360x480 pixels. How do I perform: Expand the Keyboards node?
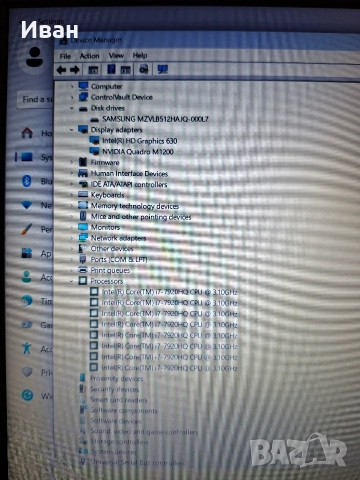click(72, 195)
